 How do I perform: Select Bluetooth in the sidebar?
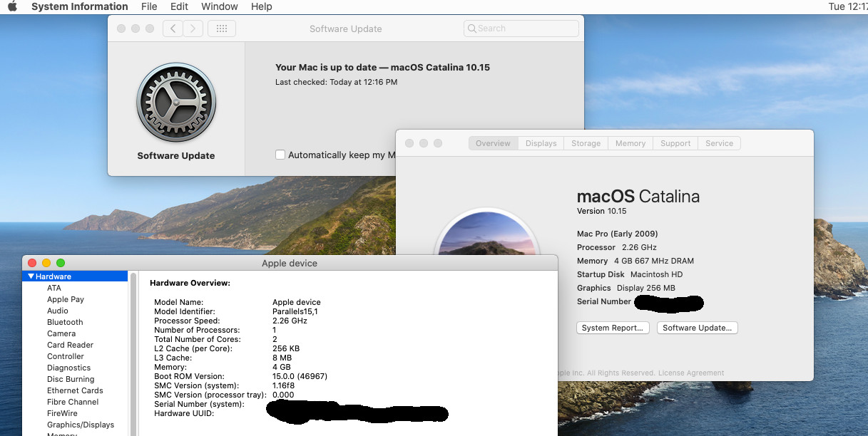[x=65, y=322]
